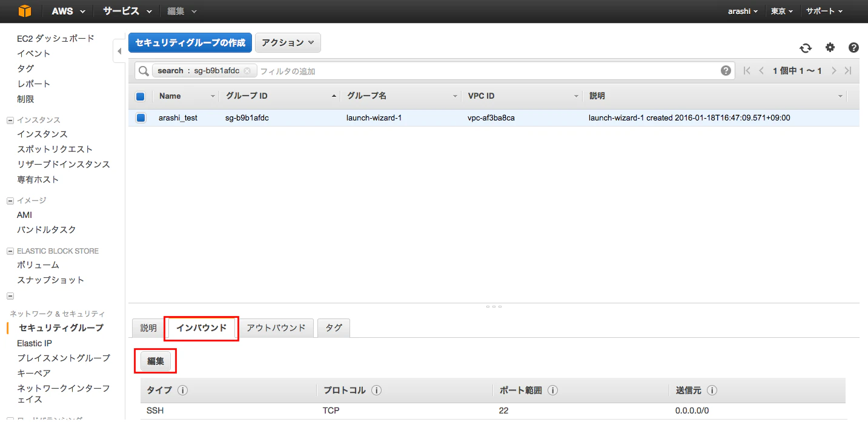The width and height of the screenshot is (868, 422).
Task: Go to the previous results page
Action: point(761,71)
